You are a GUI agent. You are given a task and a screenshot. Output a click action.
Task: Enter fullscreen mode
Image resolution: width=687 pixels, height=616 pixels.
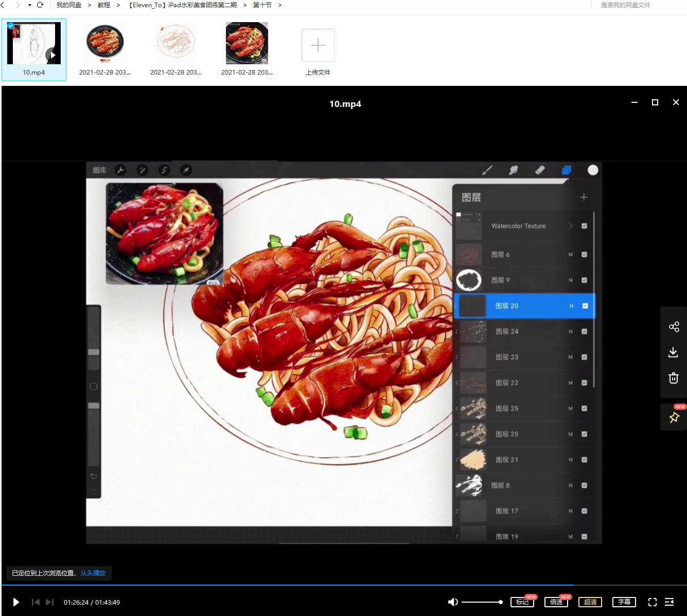click(653, 602)
